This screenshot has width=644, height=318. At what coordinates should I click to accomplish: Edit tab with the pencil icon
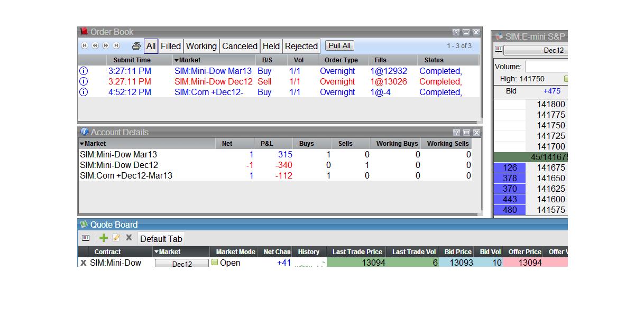(x=116, y=238)
